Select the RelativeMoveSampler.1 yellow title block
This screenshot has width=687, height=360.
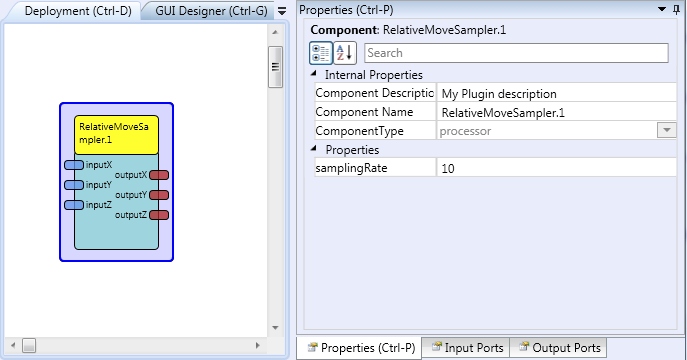[117, 135]
